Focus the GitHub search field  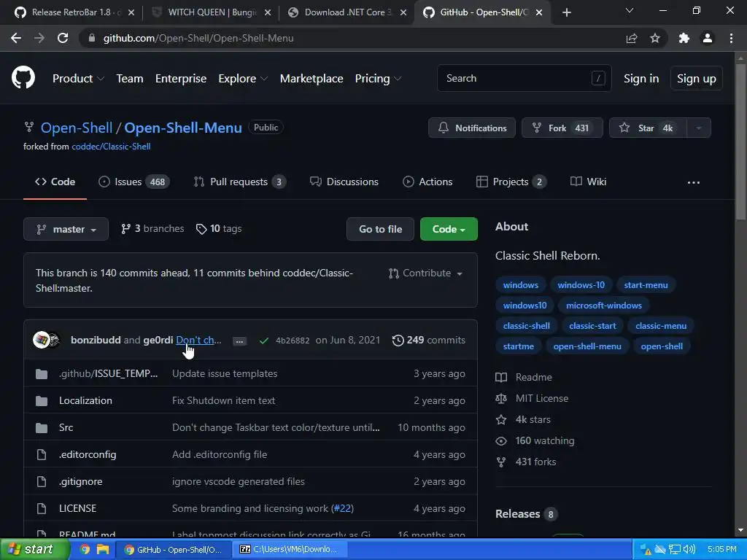click(x=524, y=78)
